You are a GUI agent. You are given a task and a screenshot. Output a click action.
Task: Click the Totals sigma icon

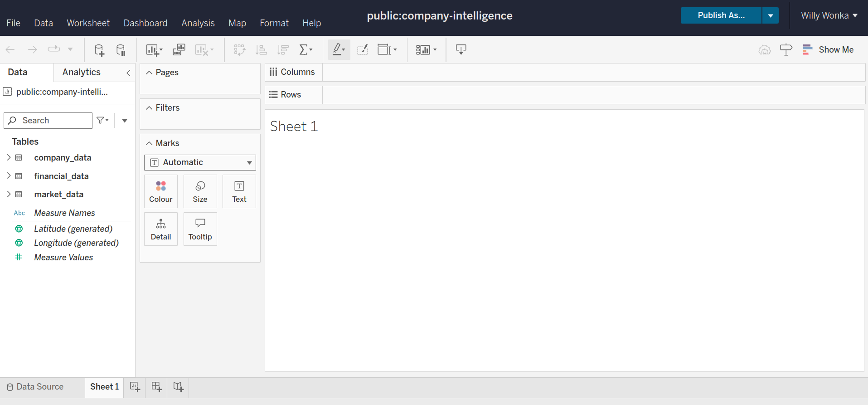pyautogui.click(x=305, y=50)
